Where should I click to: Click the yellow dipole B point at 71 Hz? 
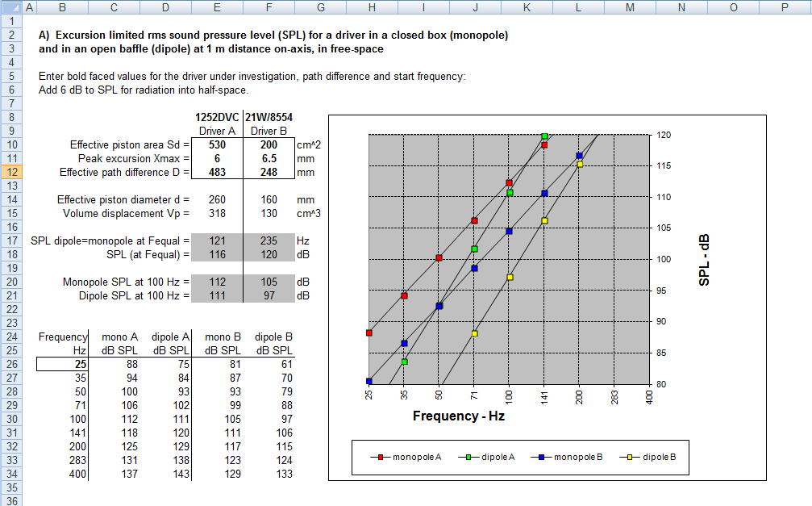click(474, 333)
